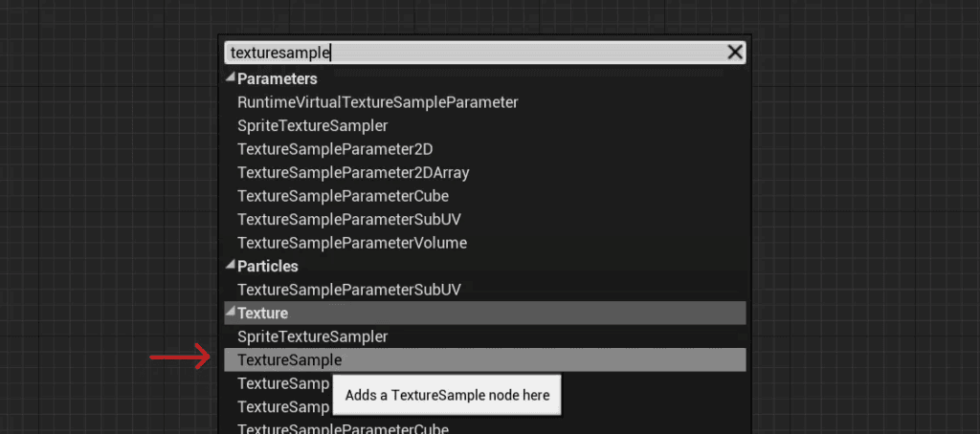Viewport: 980px width, 434px height.
Task: Select TextureSampleParameterCube under Parameters
Action: (344, 196)
